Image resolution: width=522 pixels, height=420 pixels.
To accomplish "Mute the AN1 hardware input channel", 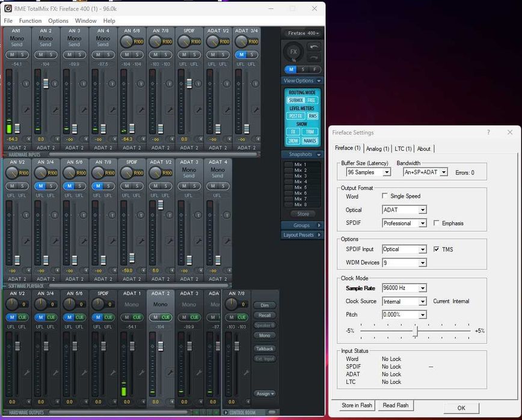I will click(12, 55).
